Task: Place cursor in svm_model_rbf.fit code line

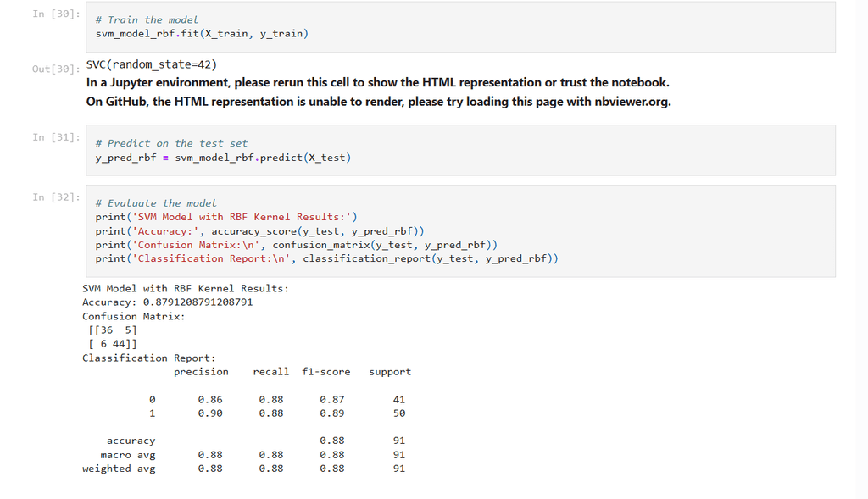Action: (202, 34)
